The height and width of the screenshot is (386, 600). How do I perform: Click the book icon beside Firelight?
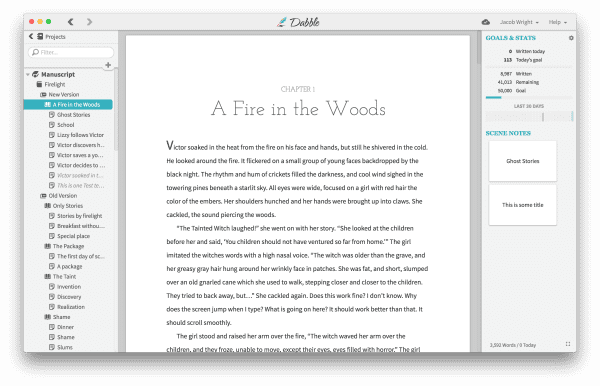tap(39, 84)
